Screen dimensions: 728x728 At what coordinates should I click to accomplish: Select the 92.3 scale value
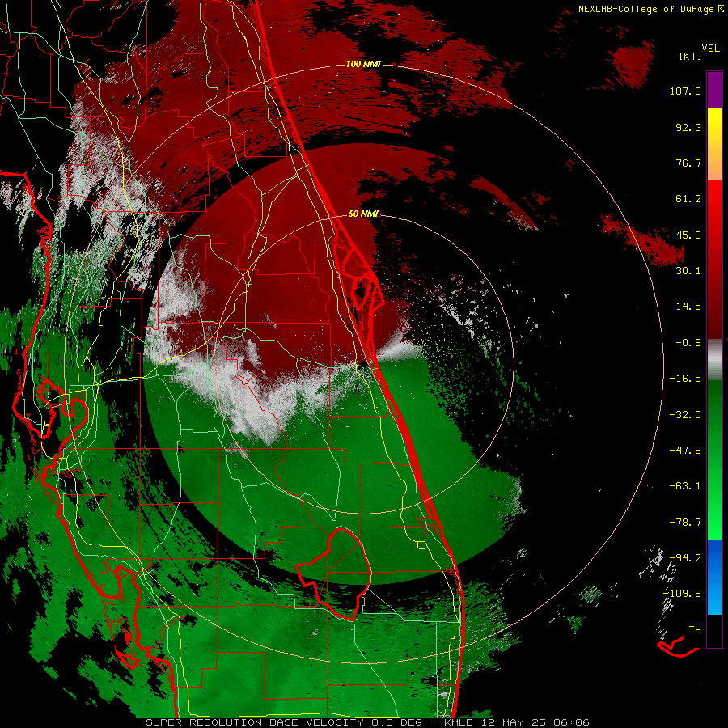click(x=688, y=127)
